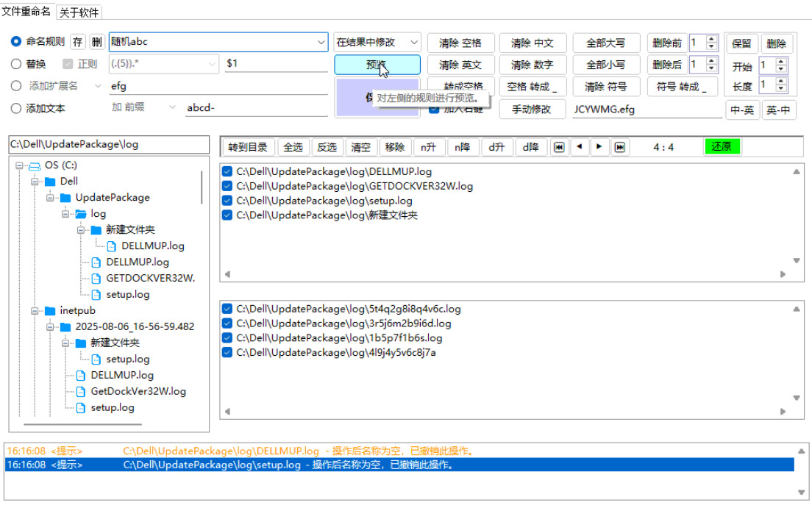Click the JCYWMG.efg text field
This screenshot has width=812, height=508.
pos(647,110)
